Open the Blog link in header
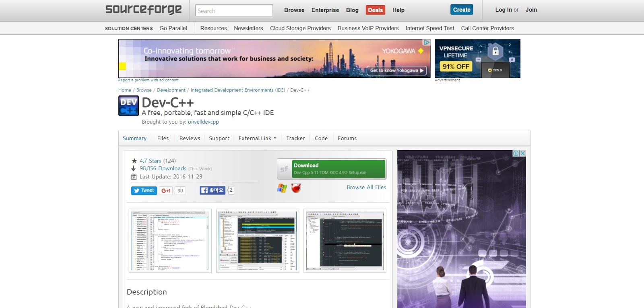Image resolution: width=644 pixels, height=308 pixels. [352, 10]
